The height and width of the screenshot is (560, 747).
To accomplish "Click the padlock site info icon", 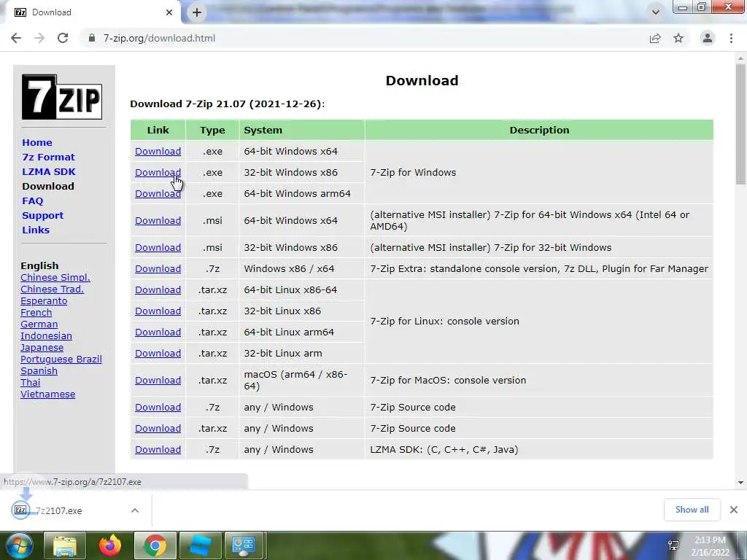I will click(x=91, y=38).
